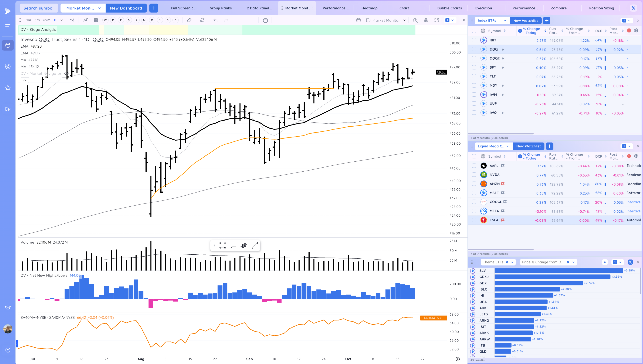This screenshot has width=643, height=364.
Task: Tick the TSLA row checkbox
Action: (474, 220)
